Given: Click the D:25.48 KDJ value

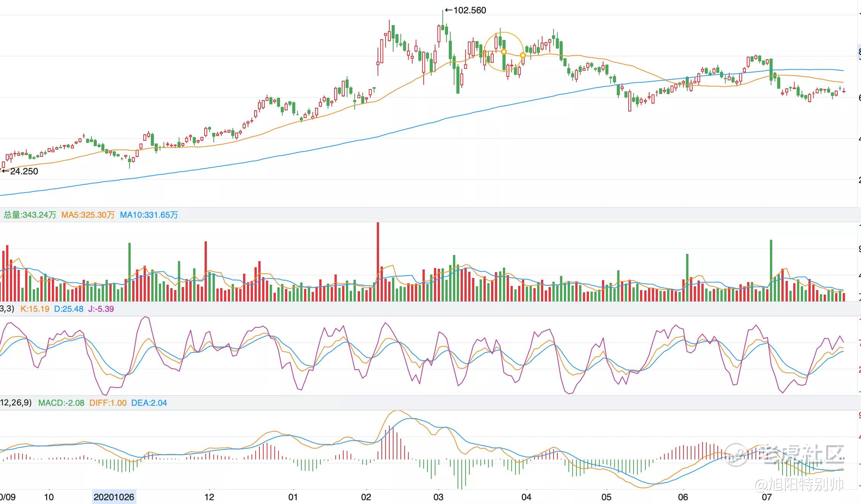Looking at the screenshot, I should 69,309.
